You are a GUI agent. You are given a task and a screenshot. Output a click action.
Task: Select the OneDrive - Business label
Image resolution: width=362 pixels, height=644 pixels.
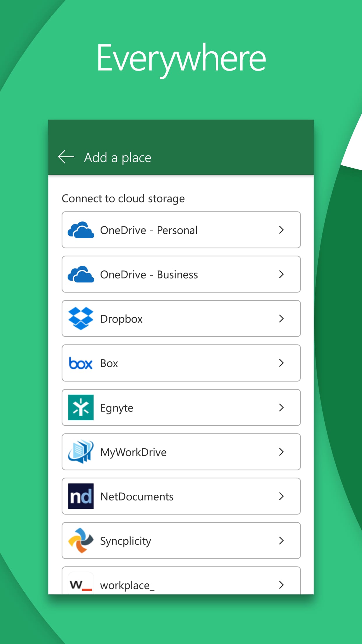coord(149,275)
